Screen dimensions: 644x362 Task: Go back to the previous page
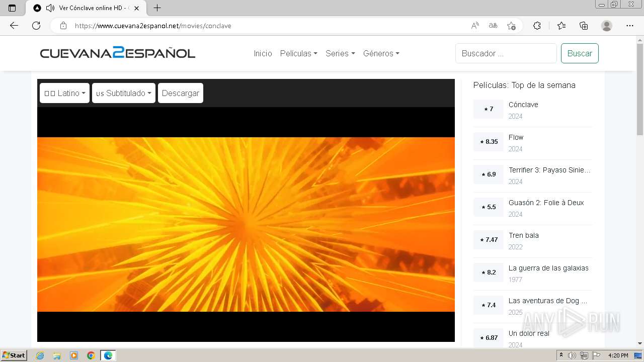[x=14, y=26]
